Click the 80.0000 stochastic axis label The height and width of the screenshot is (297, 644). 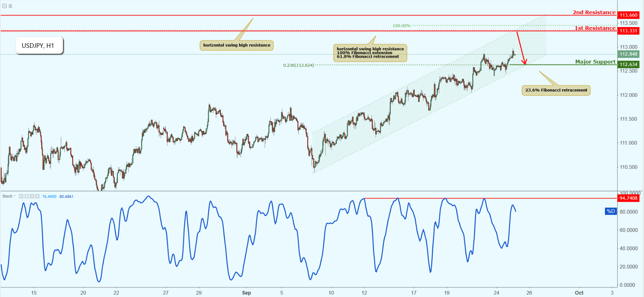coord(629,212)
